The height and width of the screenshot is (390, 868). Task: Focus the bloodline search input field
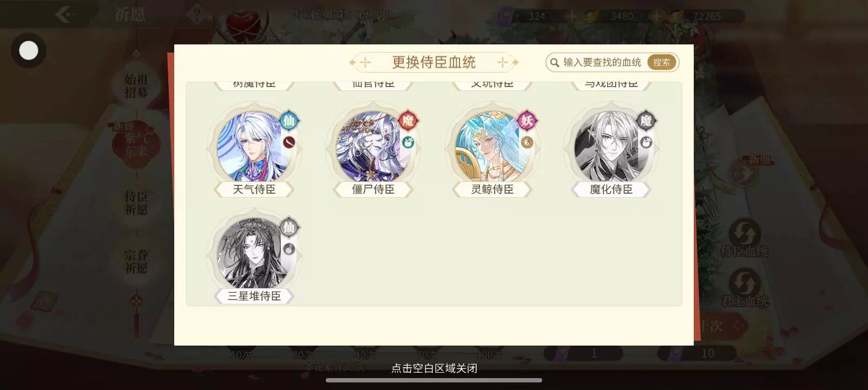click(x=602, y=62)
